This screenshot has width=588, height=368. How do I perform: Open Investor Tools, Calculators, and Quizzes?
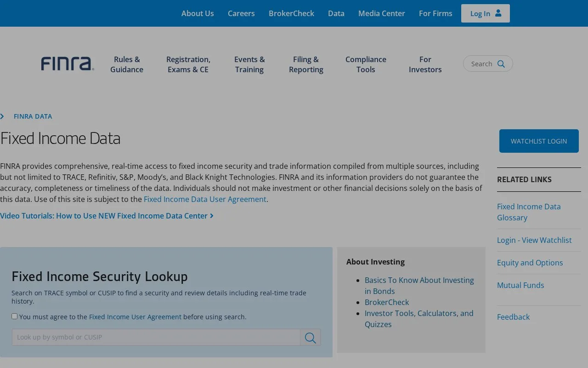419,319
